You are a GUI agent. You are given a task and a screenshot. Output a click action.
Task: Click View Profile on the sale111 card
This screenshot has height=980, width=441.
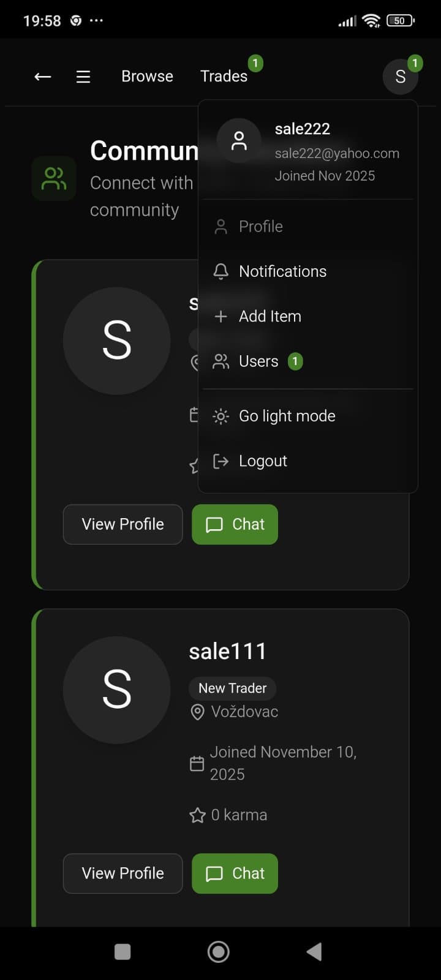[123, 873]
